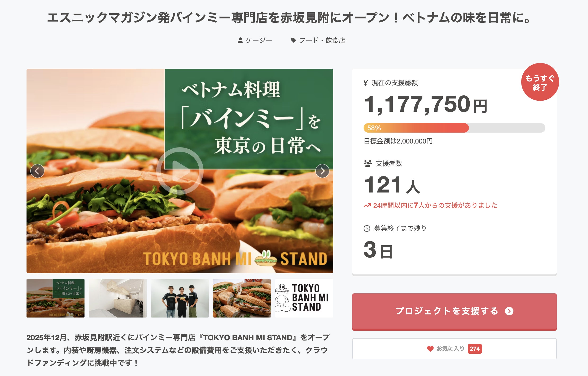Click the heart icon for favorites
The width and height of the screenshot is (588, 376).
pyautogui.click(x=430, y=349)
